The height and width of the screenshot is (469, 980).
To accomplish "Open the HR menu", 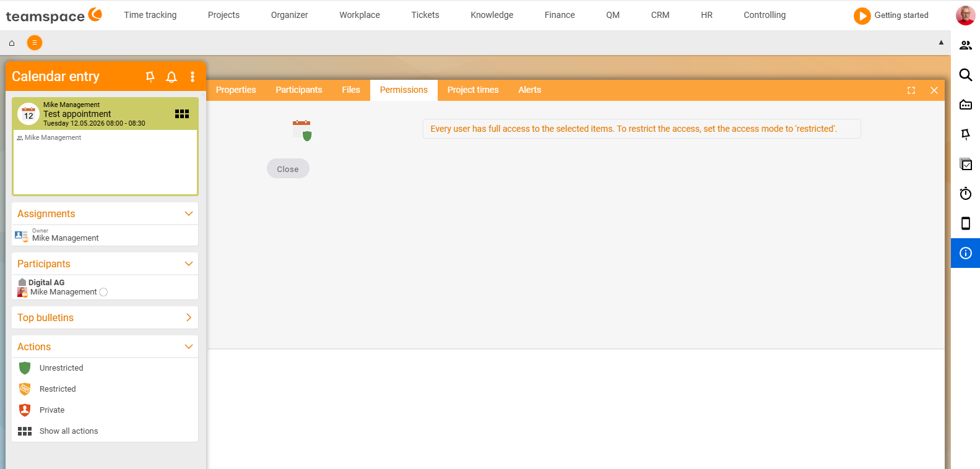I will 707,15.
